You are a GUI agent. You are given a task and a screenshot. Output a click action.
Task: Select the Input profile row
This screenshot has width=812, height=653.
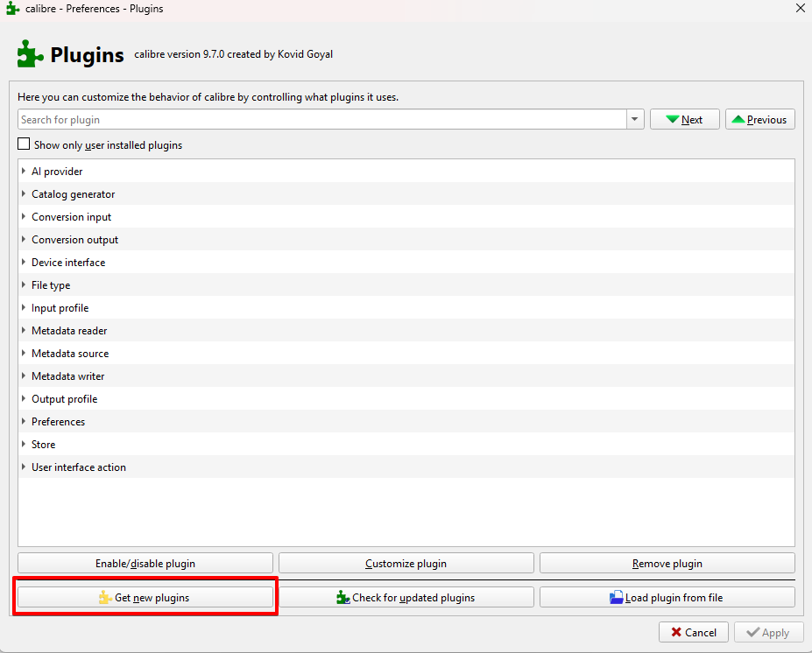pyautogui.click(x=406, y=308)
